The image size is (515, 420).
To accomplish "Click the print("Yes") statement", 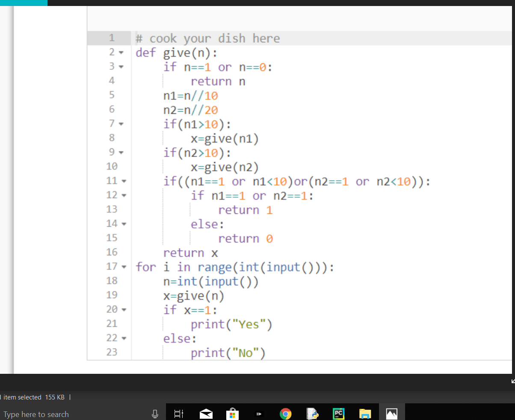I will pyautogui.click(x=232, y=325).
